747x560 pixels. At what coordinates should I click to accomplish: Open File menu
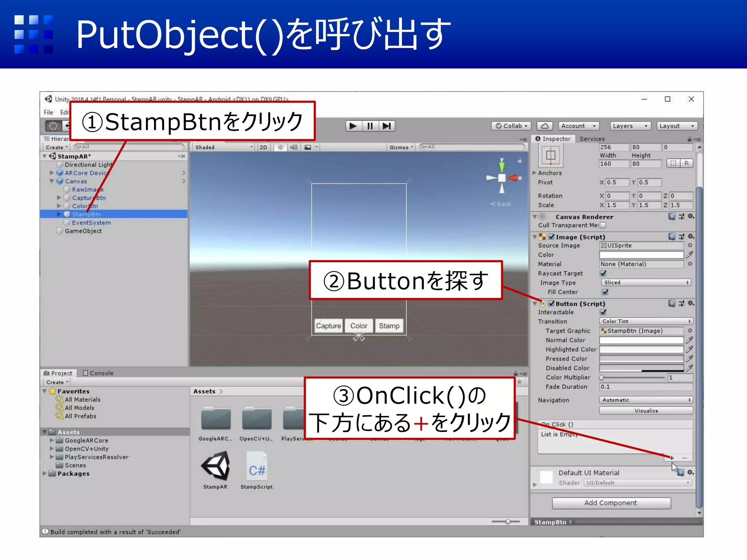(x=49, y=112)
